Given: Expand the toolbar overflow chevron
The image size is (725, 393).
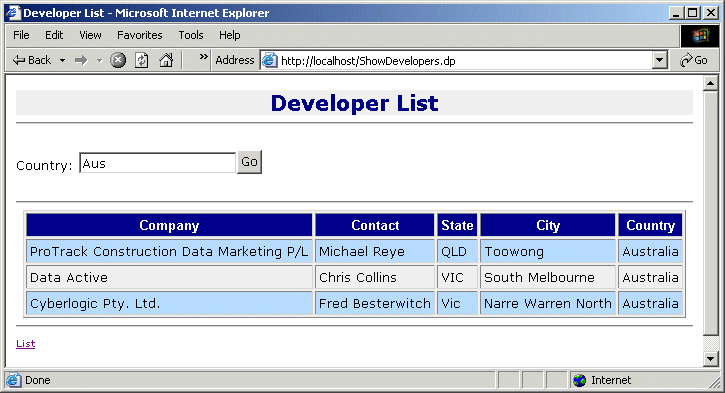Looking at the screenshot, I should click(x=203, y=57).
